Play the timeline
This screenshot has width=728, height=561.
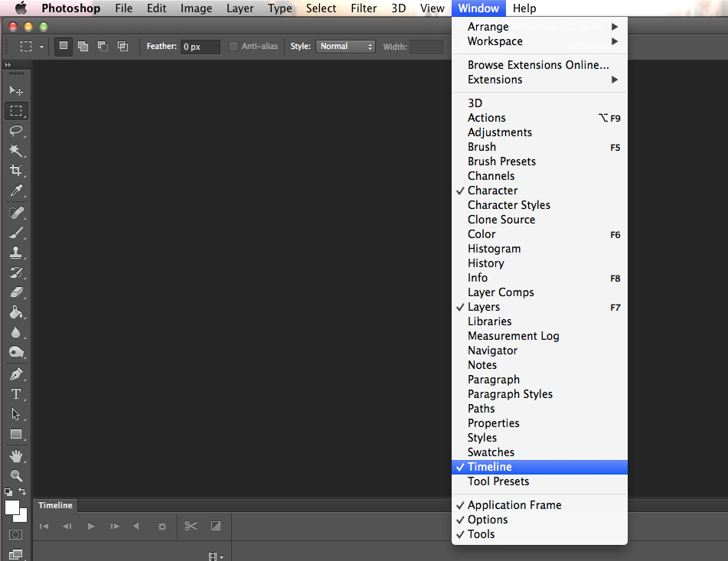pos(91,527)
